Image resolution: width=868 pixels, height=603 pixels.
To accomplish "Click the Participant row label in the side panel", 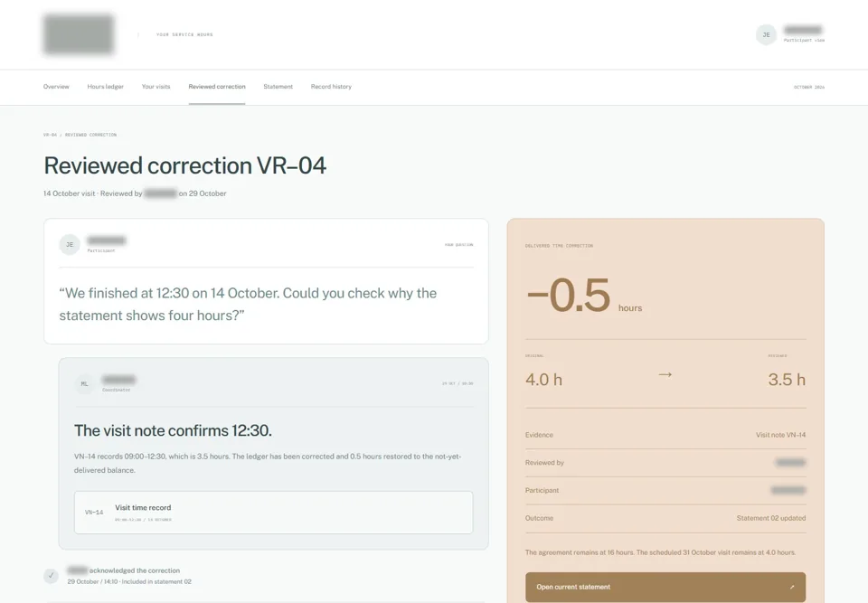I will coord(542,490).
